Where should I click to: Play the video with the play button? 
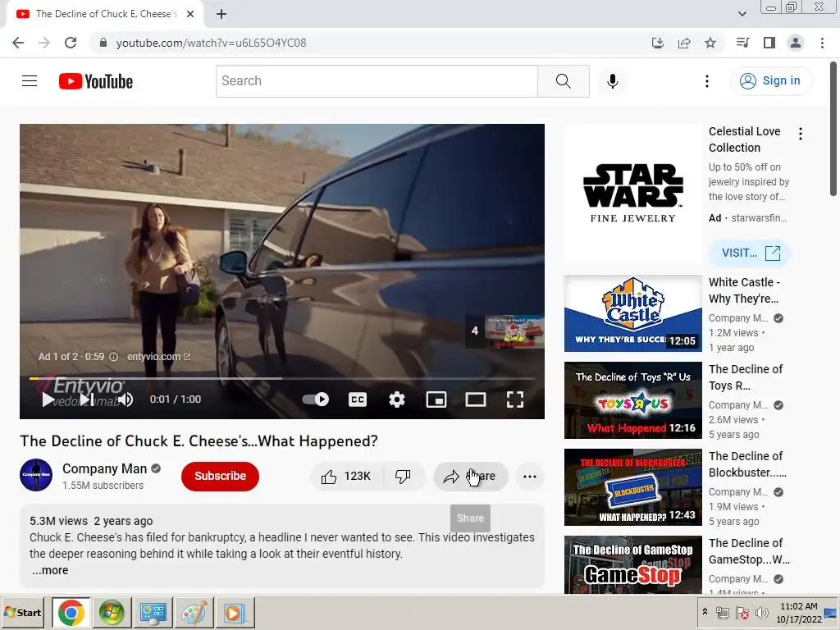48,399
